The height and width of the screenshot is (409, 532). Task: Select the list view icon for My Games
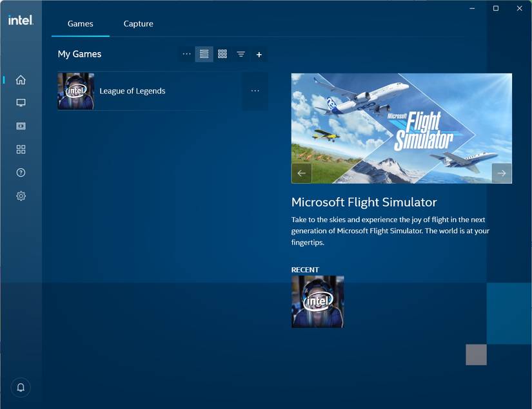pos(204,54)
